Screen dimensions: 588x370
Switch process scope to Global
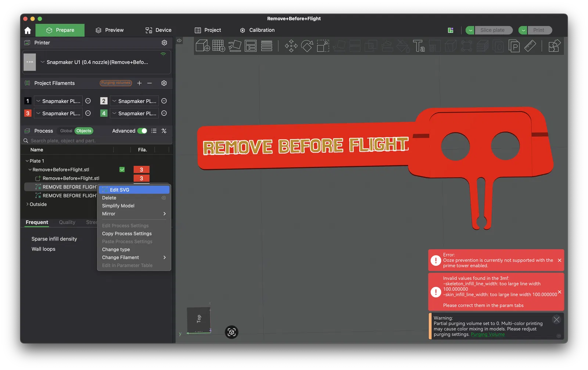pos(66,131)
